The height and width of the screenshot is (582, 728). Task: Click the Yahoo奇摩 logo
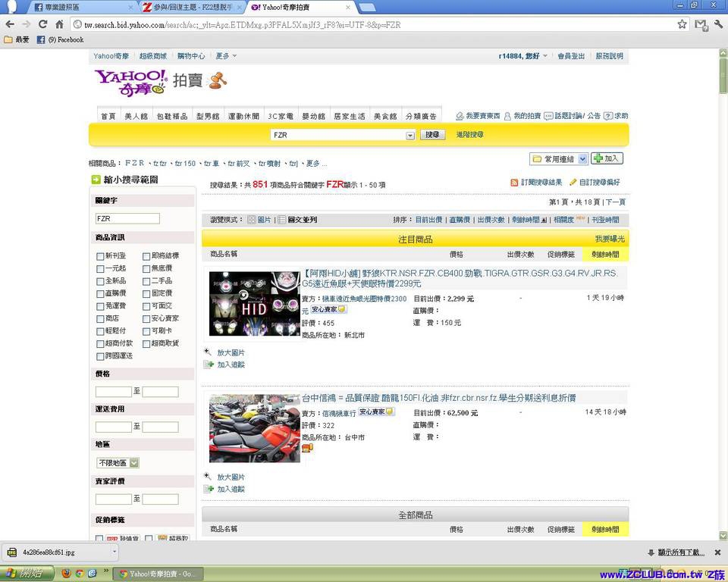(130, 83)
